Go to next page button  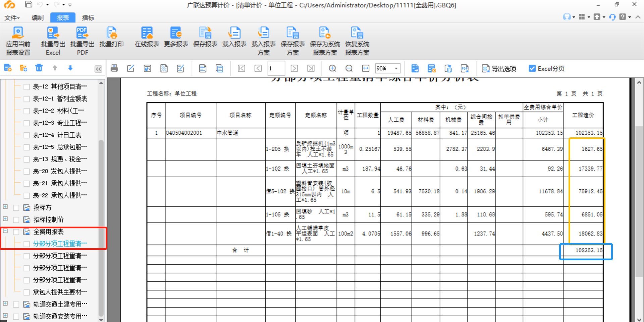tap(294, 68)
